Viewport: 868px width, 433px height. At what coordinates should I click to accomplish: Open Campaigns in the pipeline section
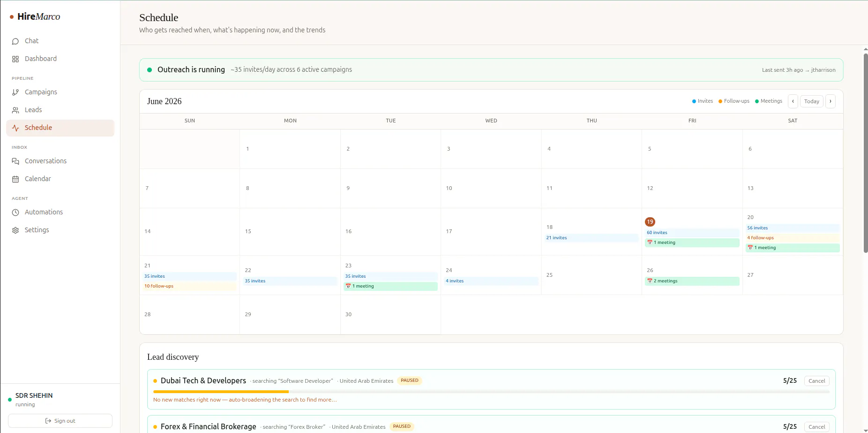point(60,92)
